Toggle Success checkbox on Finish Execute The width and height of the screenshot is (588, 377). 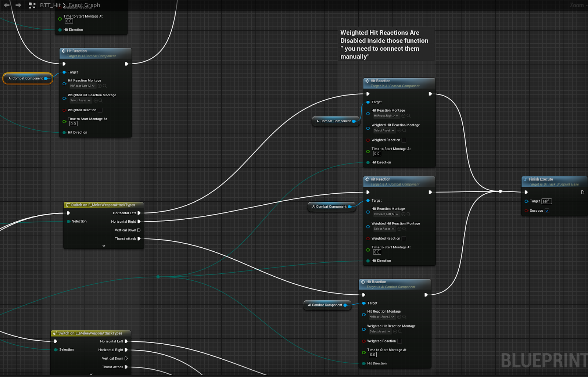(547, 211)
